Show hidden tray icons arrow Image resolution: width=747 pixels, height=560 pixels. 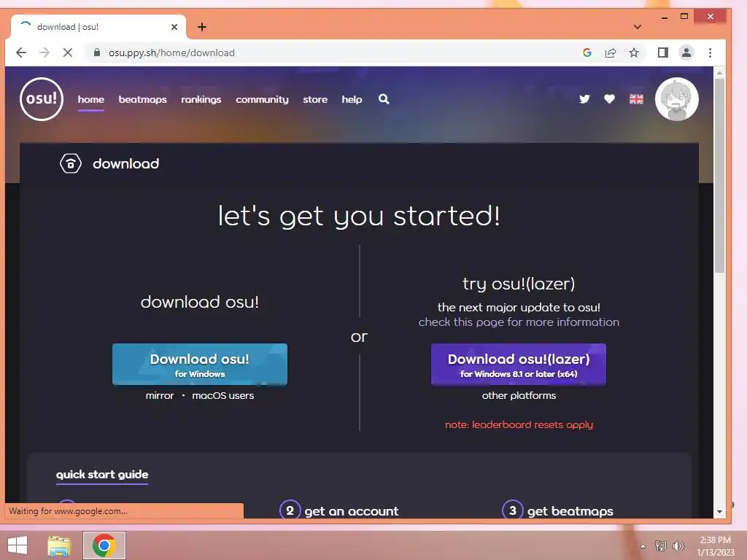[x=643, y=546]
